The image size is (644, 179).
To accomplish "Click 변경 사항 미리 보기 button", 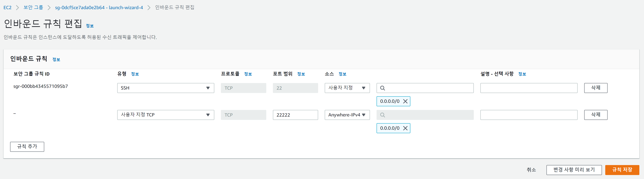I will (x=574, y=170).
